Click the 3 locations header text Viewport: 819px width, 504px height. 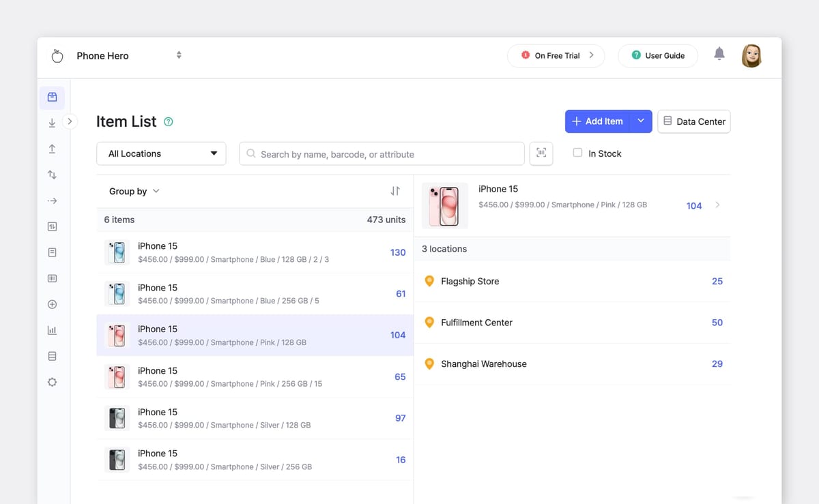(x=444, y=249)
